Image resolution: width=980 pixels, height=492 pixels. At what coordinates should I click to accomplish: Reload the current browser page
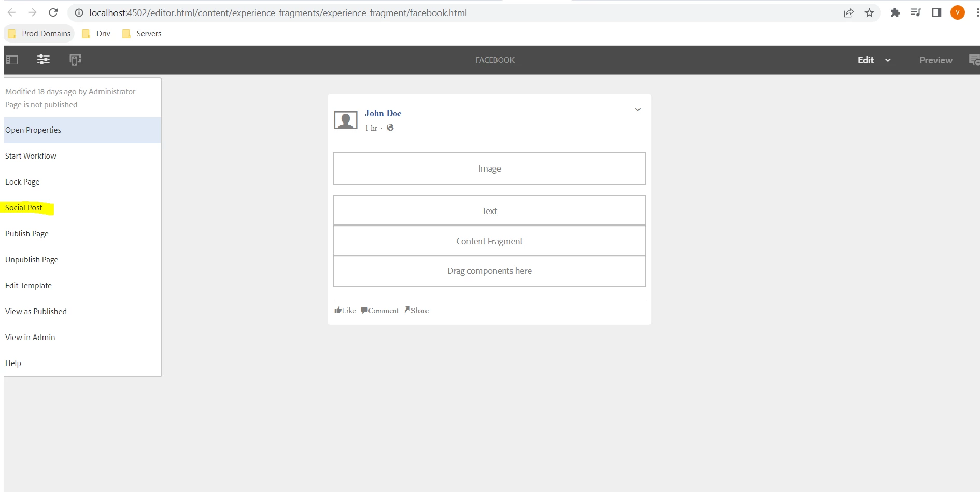[53, 12]
